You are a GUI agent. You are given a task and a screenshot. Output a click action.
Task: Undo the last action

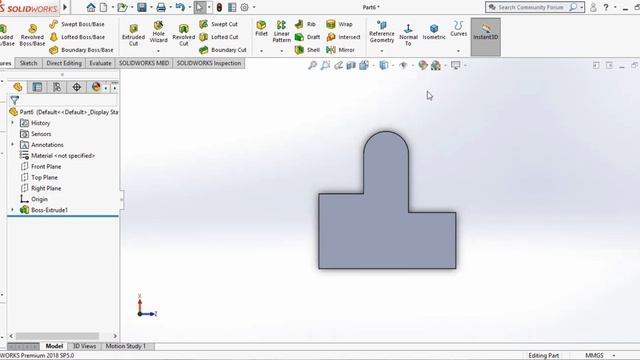(180, 7)
